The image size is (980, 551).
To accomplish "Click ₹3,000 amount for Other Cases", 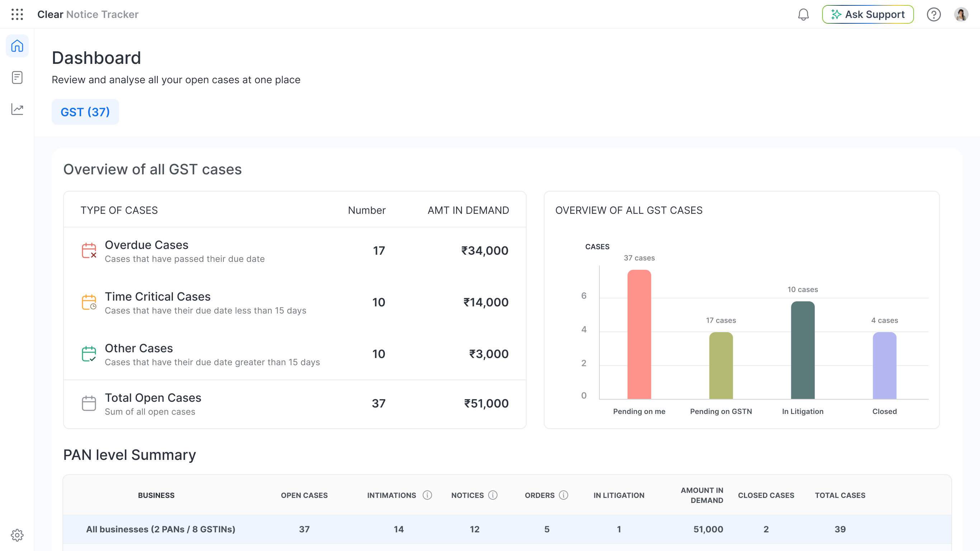I will [489, 354].
